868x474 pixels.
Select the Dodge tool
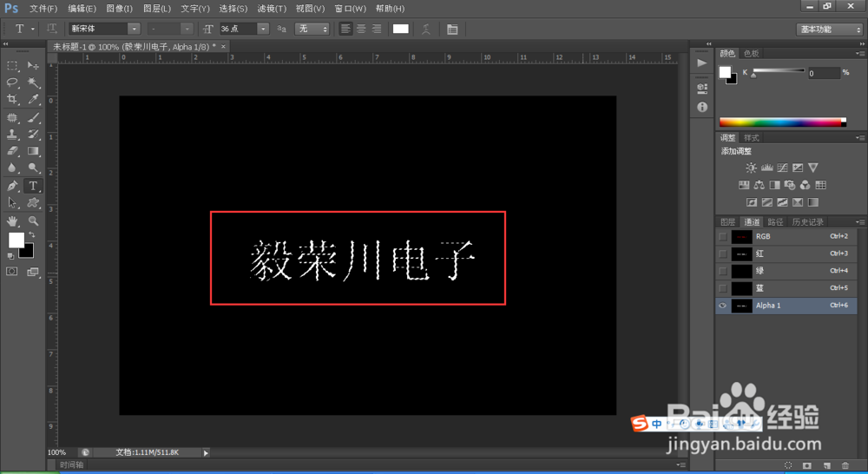(x=33, y=168)
